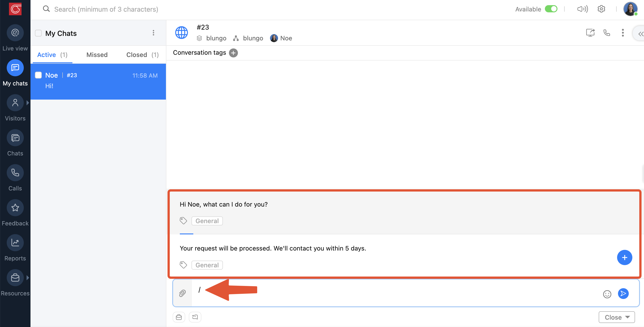
Task: Open the Reports chart icon
Action: (x=15, y=243)
